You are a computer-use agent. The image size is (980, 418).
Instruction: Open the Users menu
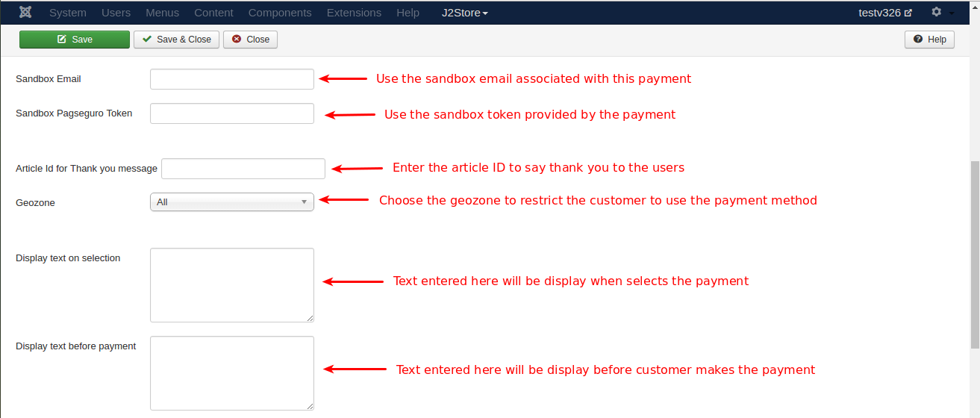click(x=116, y=13)
